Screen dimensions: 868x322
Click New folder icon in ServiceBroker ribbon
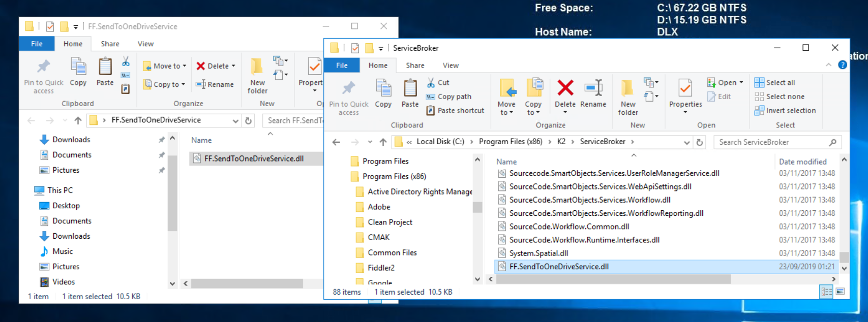(x=627, y=89)
